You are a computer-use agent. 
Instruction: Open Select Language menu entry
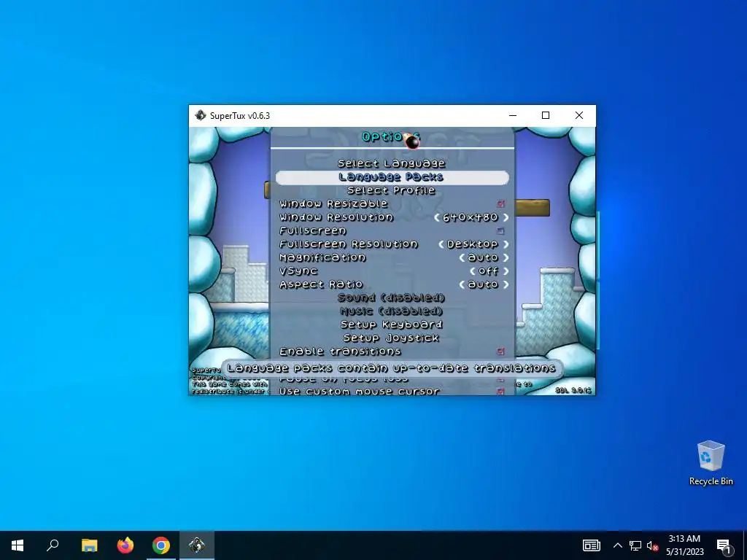(x=392, y=163)
